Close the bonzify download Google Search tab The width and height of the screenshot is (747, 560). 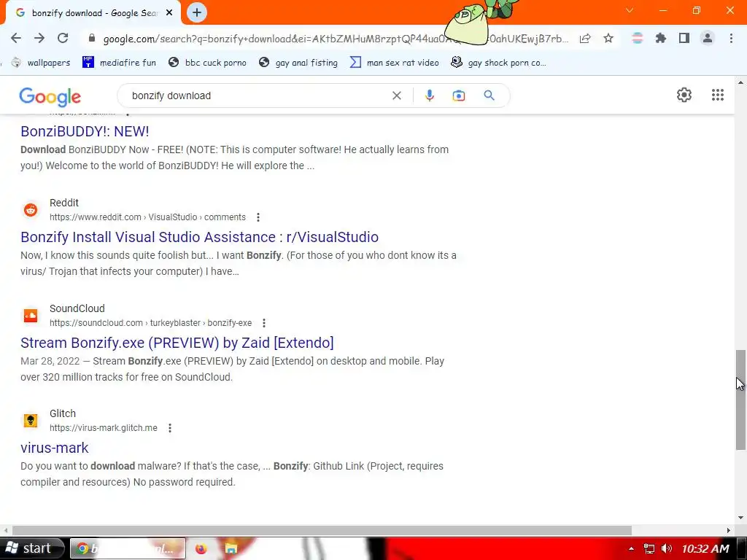[x=169, y=13]
